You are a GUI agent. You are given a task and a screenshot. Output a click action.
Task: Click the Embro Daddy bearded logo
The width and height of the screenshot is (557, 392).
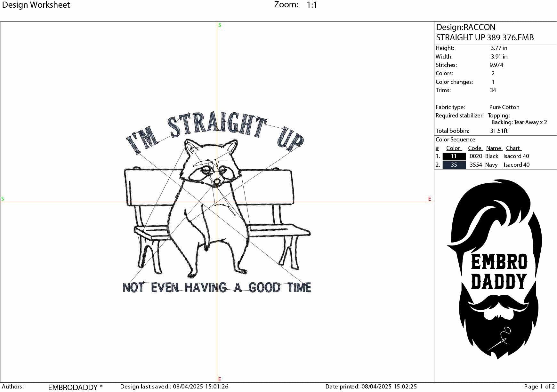[x=495, y=269]
